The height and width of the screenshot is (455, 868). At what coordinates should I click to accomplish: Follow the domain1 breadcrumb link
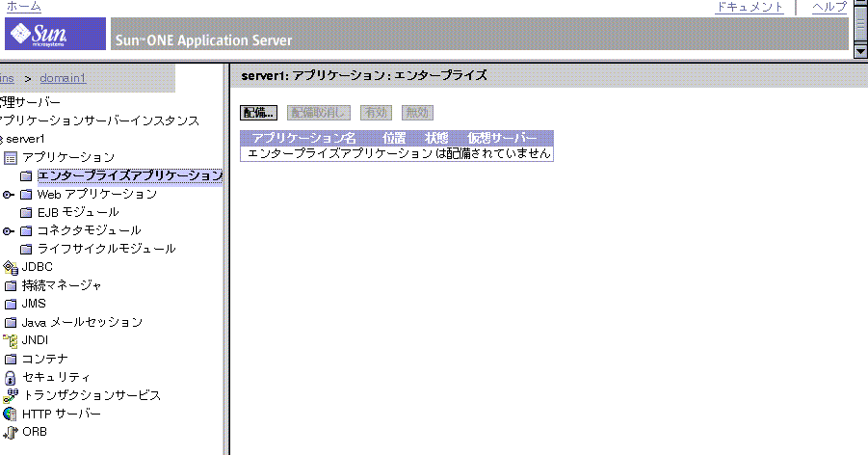[x=63, y=78]
